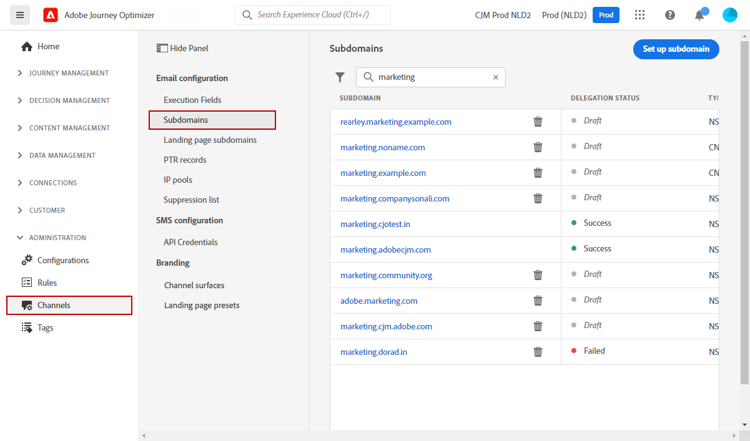This screenshot has width=750, height=441.
Task: Open the app switcher grid icon
Action: click(640, 15)
